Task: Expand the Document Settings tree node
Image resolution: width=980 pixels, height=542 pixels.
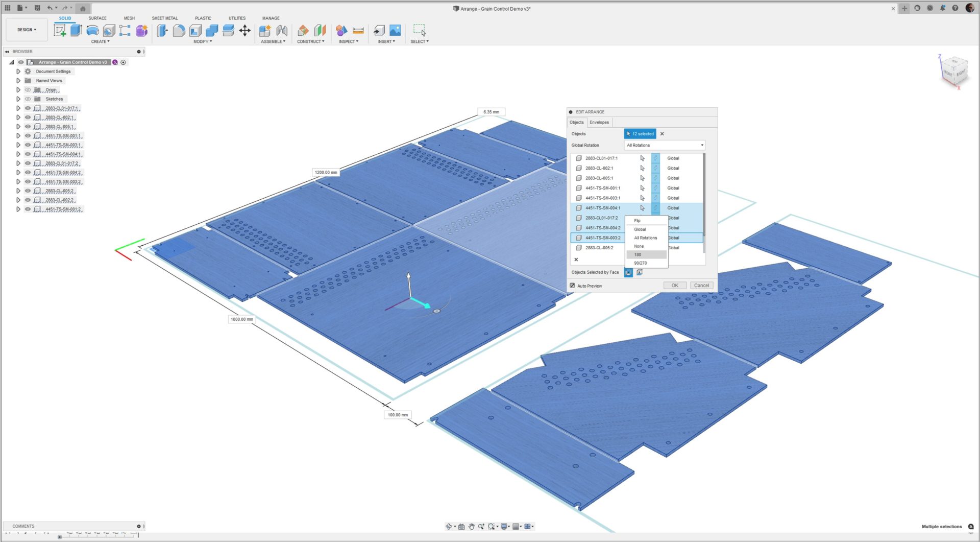Action: (x=18, y=72)
